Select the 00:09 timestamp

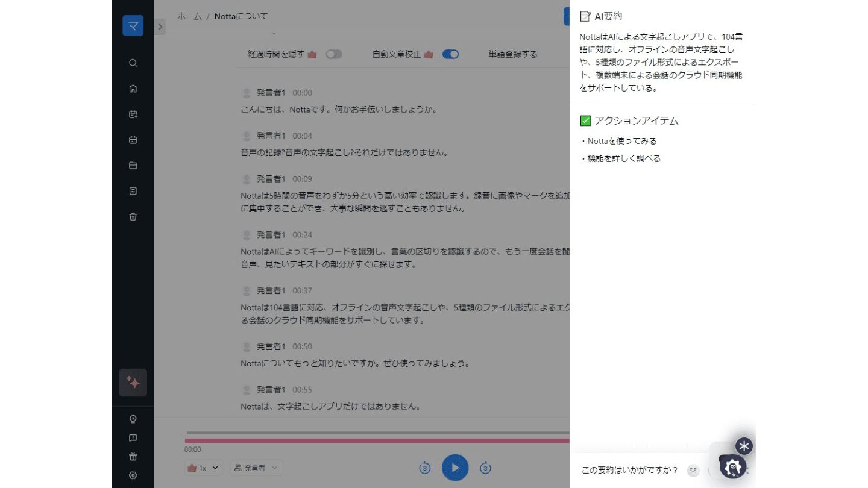(x=303, y=179)
